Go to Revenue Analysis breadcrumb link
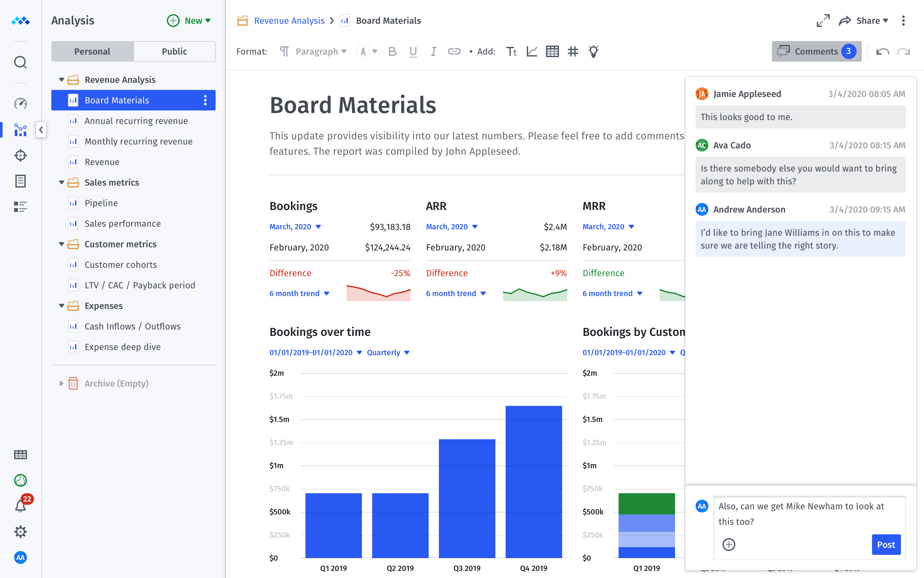Image resolution: width=924 pixels, height=578 pixels. pos(289,21)
